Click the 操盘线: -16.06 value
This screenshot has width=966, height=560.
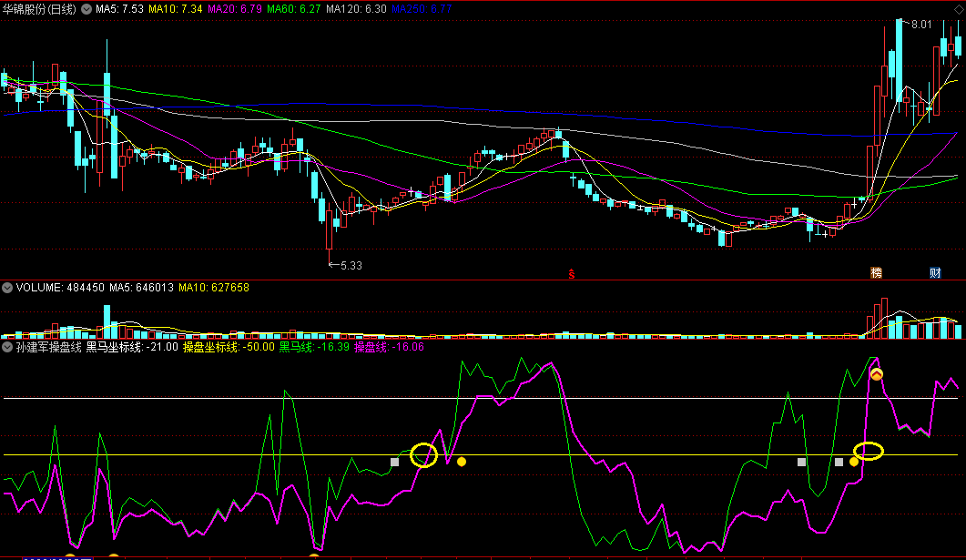click(390, 348)
